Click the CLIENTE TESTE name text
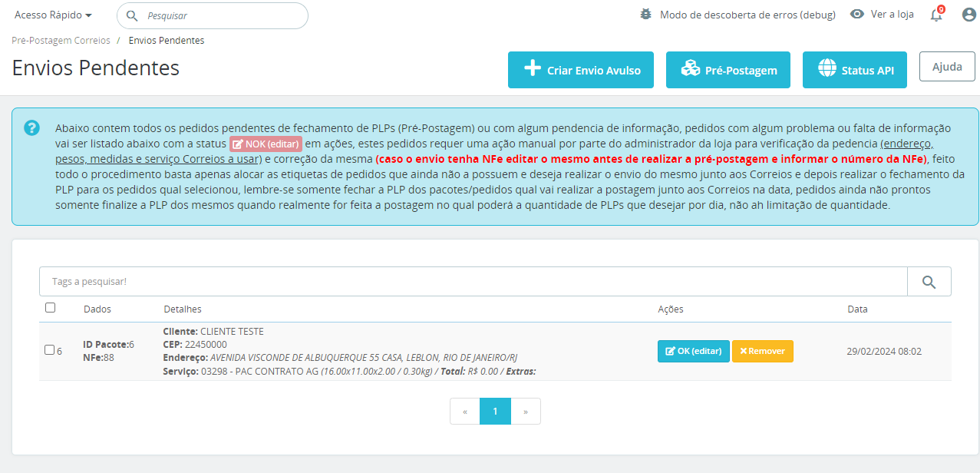 coord(232,332)
